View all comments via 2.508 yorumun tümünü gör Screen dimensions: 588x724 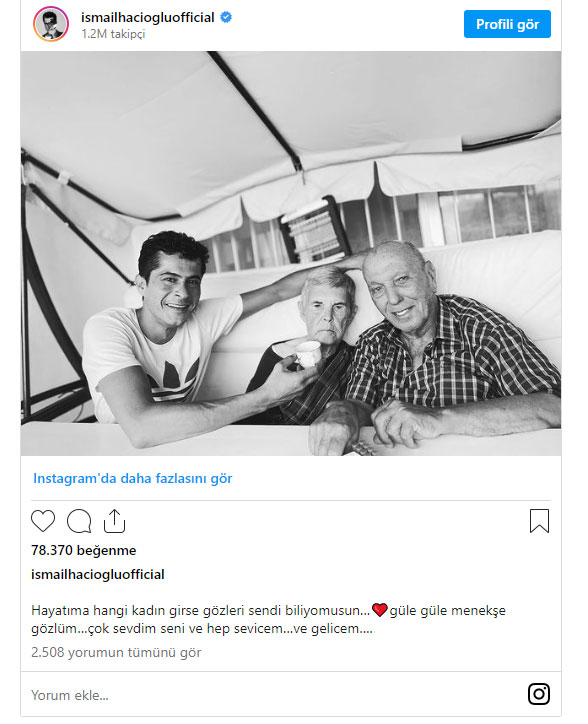click(116, 652)
